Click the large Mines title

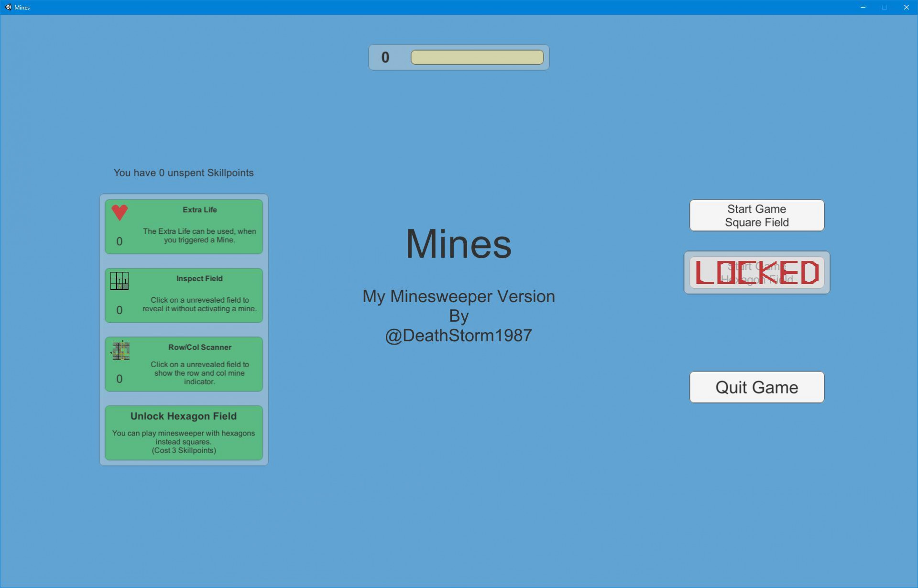[459, 244]
